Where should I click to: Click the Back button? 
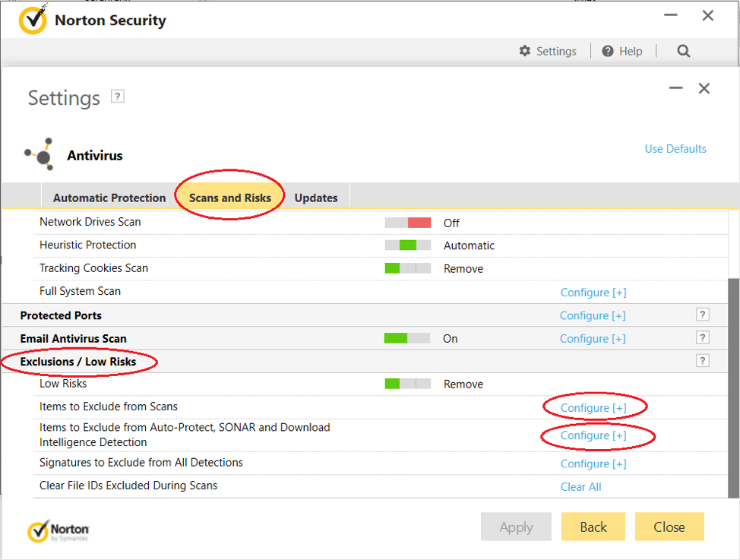pyautogui.click(x=593, y=527)
